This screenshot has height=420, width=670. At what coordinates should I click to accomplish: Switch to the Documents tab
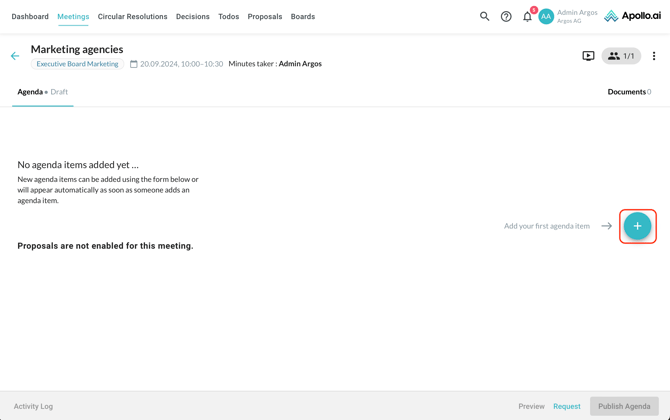(x=628, y=92)
